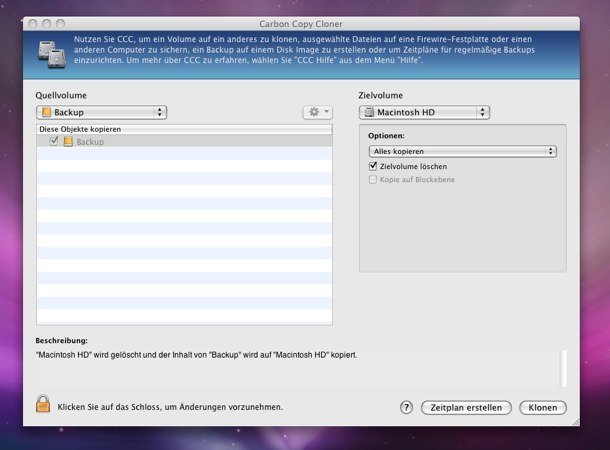The image size is (610, 450).
Task: Close the Carbon Copy Cloner window
Action: [x=33, y=24]
